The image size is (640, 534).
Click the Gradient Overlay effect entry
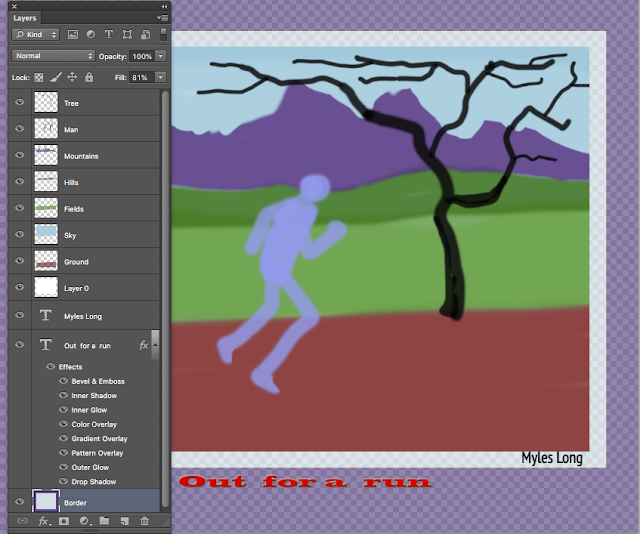pos(100,438)
